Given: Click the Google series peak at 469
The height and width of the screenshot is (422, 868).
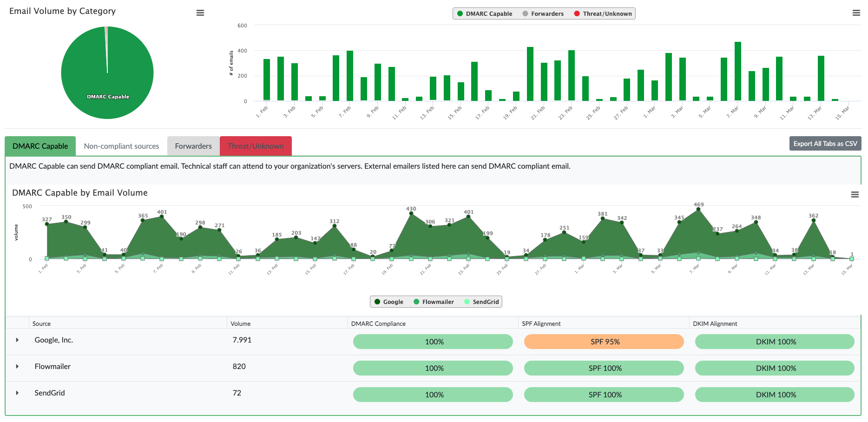Looking at the screenshot, I should [698, 209].
